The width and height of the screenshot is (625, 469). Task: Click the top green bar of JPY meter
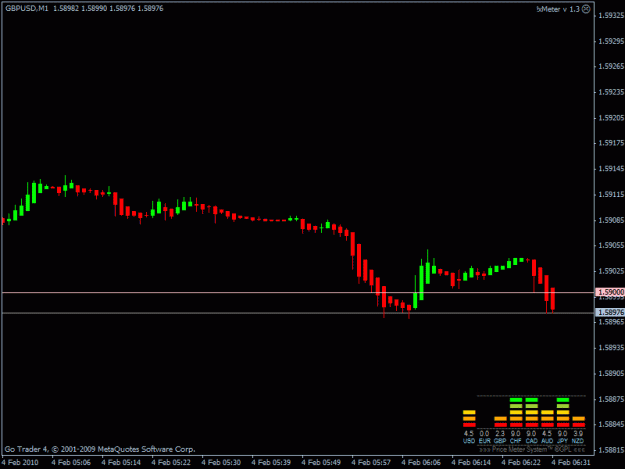(x=563, y=400)
